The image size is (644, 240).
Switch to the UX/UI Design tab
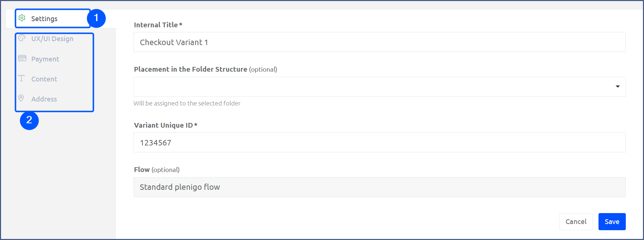click(x=52, y=39)
